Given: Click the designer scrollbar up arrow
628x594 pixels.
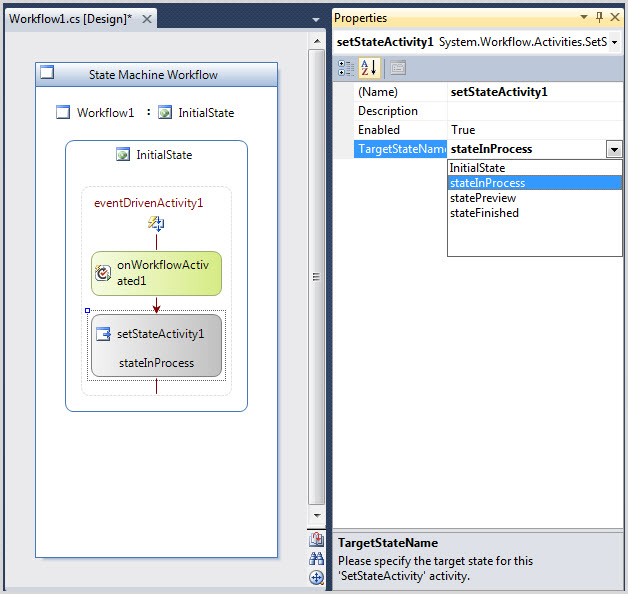Looking at the screenshot, I should pos(317,41).
